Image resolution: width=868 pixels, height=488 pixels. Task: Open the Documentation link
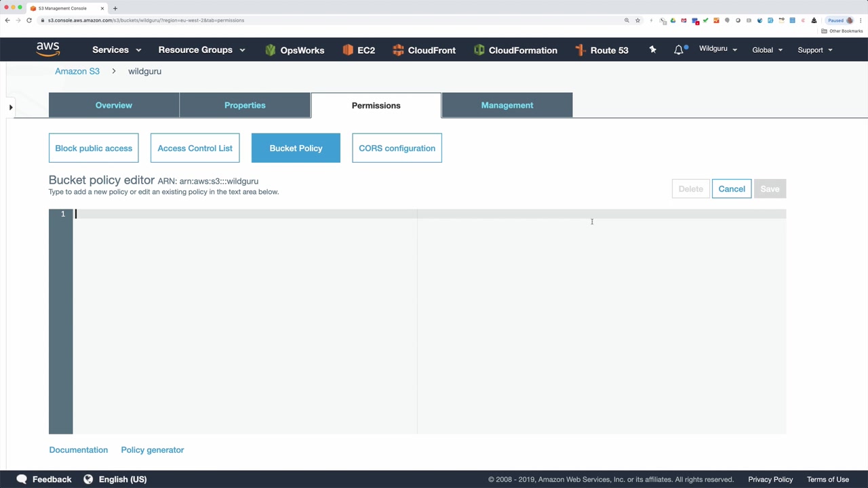(79, 450)
